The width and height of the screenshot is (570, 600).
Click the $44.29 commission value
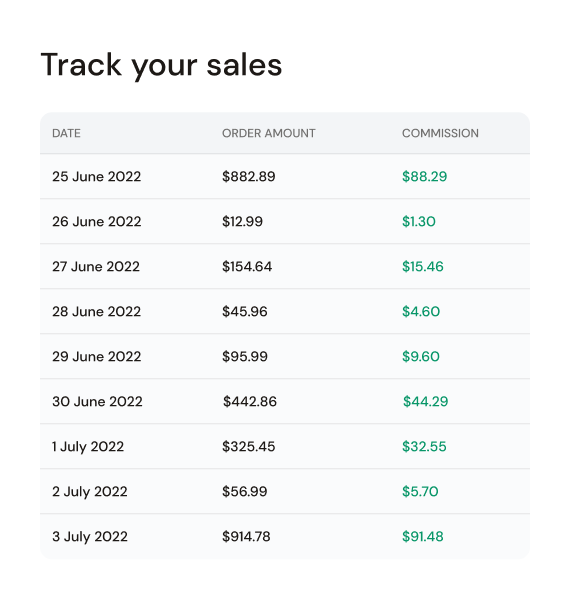tap(425, 401)
